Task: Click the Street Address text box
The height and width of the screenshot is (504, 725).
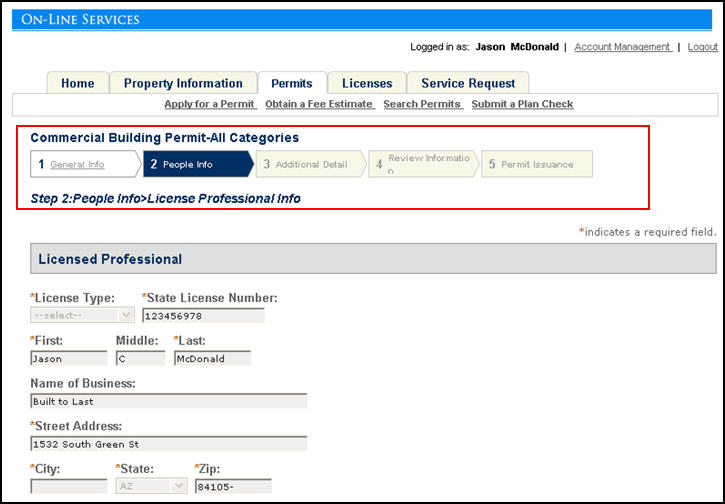Action: coord(168,444)
